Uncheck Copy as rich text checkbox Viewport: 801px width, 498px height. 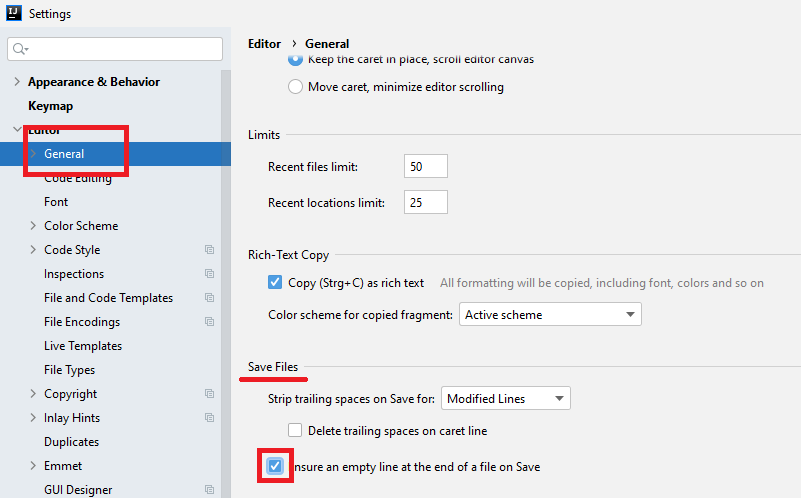coord(275,283)
